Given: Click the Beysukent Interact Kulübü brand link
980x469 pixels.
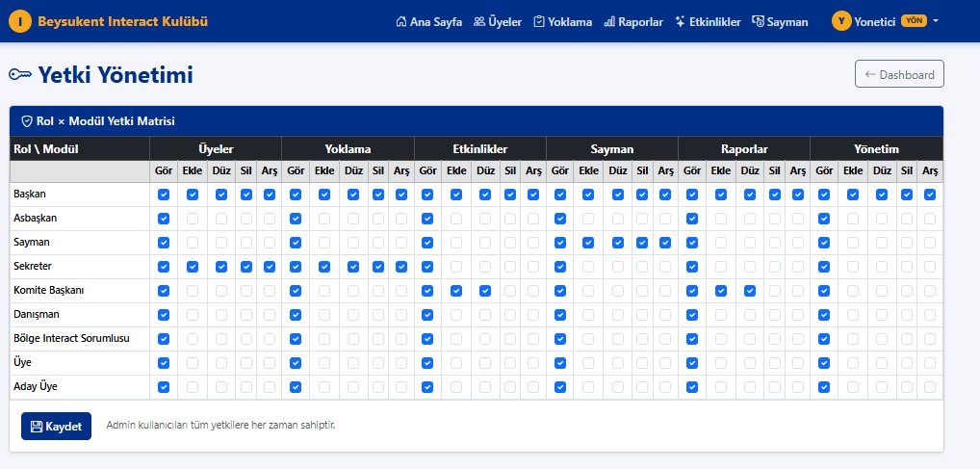Looking at the screenshot, I should click(x=122, y=21).
